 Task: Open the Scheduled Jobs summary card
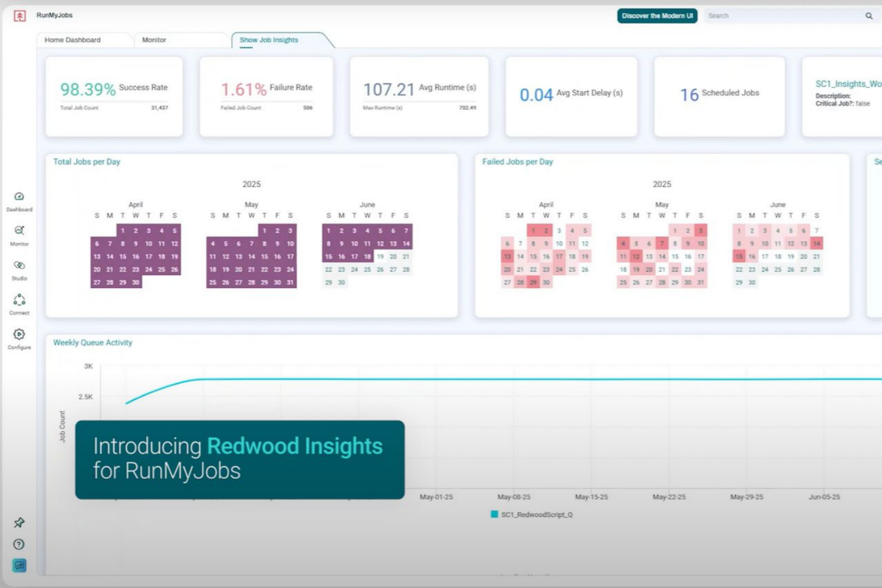tap(719, 97)
